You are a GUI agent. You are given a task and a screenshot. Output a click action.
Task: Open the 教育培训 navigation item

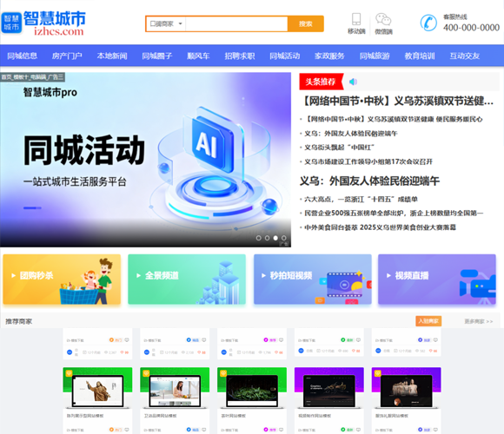click(420, 56)
